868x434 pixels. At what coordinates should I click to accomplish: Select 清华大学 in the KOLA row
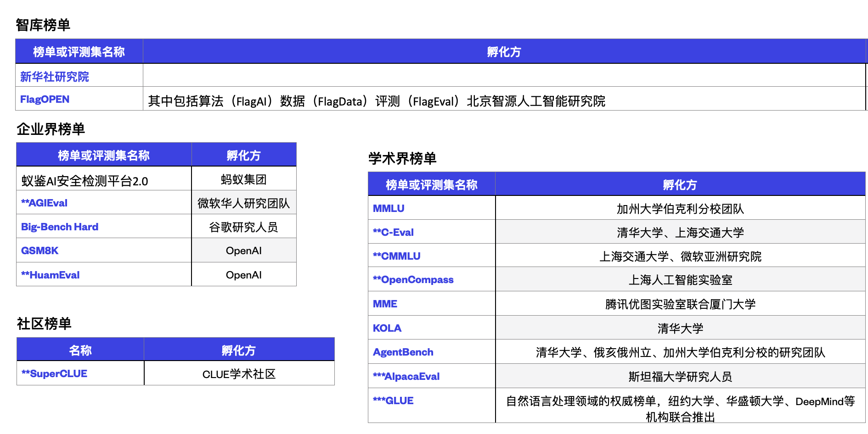[x=680, y=328]
